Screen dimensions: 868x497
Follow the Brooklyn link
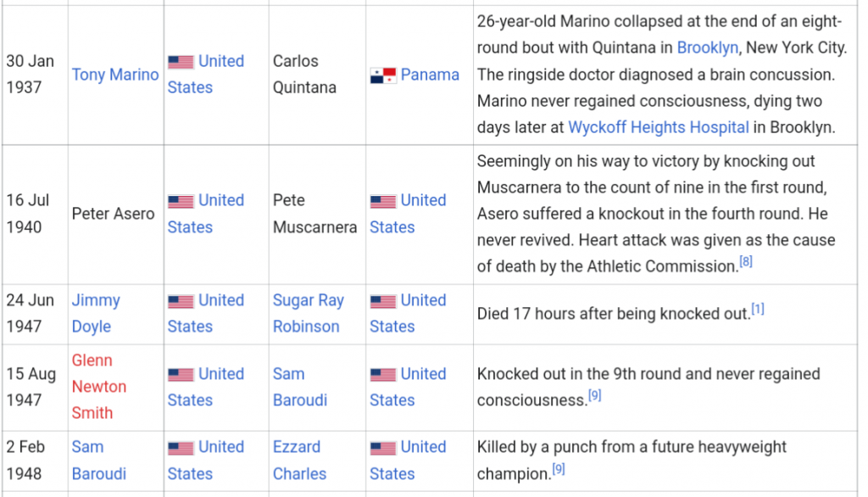click(708, 47)
